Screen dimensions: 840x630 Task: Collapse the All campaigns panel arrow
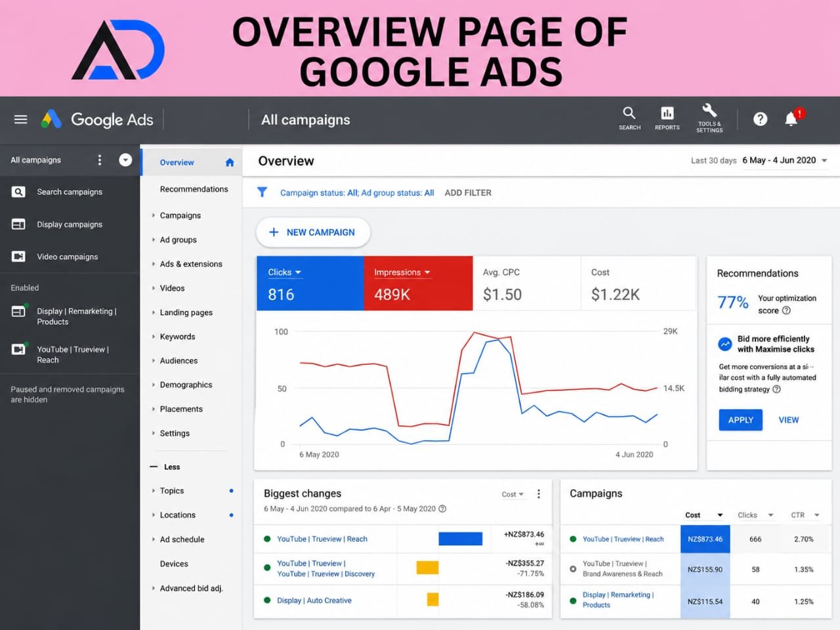[x=125, y=160]
